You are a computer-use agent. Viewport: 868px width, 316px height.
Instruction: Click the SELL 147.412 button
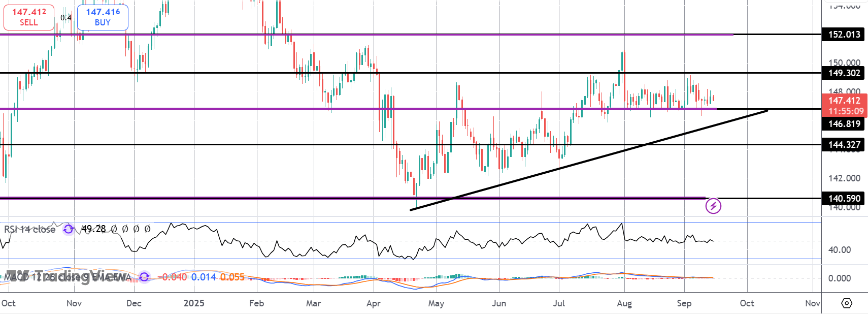(28, 17)
